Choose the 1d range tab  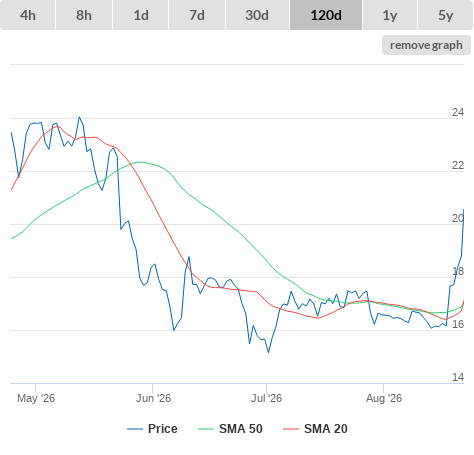tap(141, 15)
